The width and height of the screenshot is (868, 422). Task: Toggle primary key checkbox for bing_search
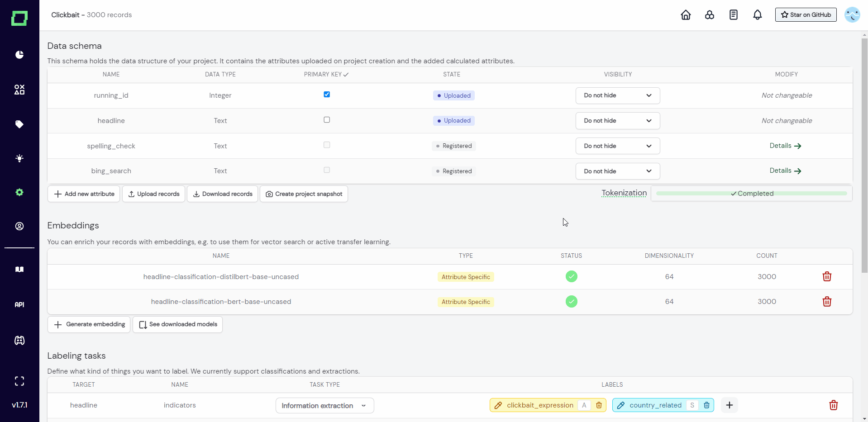pos(327,170)
